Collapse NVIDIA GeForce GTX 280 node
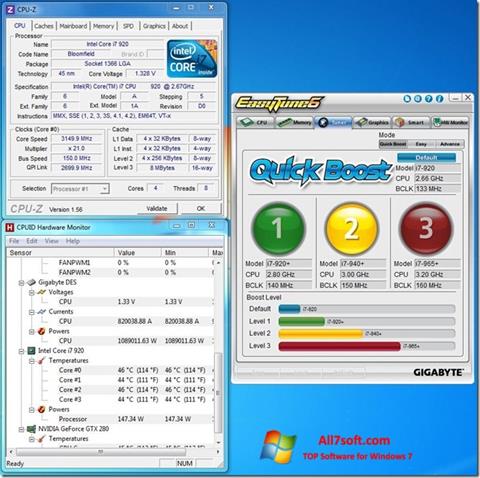The height and width of the screenshot is (478, 480). coord(21,429)
